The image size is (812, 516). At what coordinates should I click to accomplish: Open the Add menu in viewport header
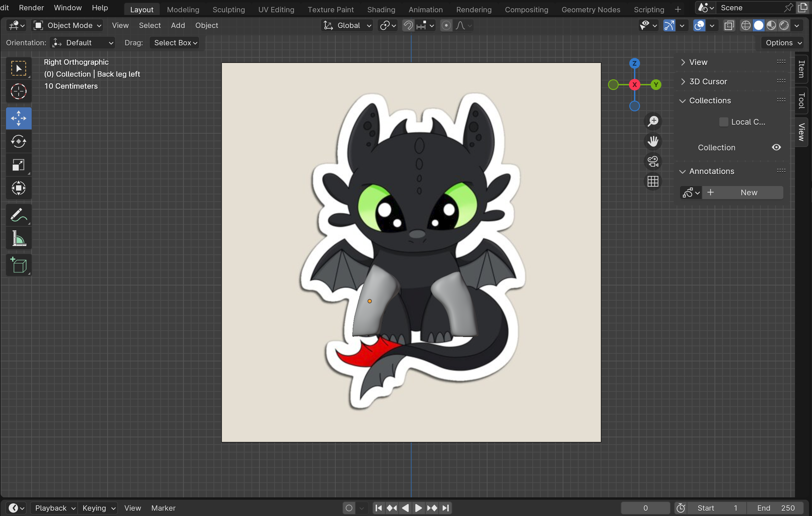[x=178, y=25]
